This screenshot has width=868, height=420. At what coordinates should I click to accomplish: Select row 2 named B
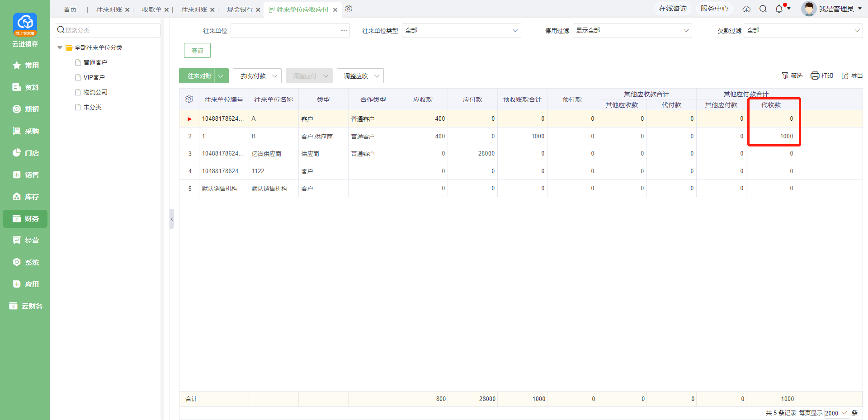click(x=521, y=136)
